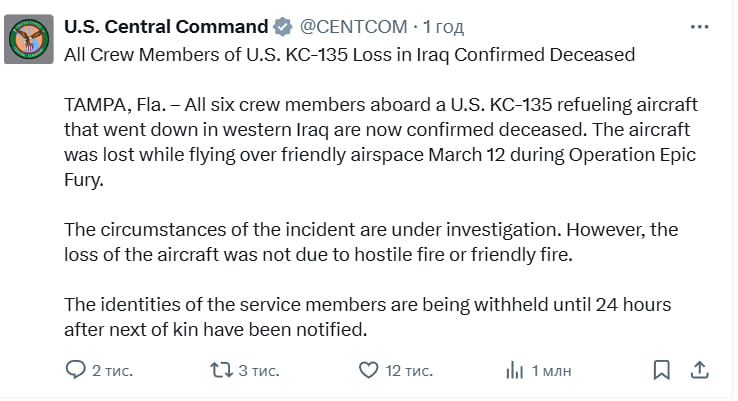This screenshot has width=738, height=401.
Task: Like the post with the heart icon
Action: 368,371
